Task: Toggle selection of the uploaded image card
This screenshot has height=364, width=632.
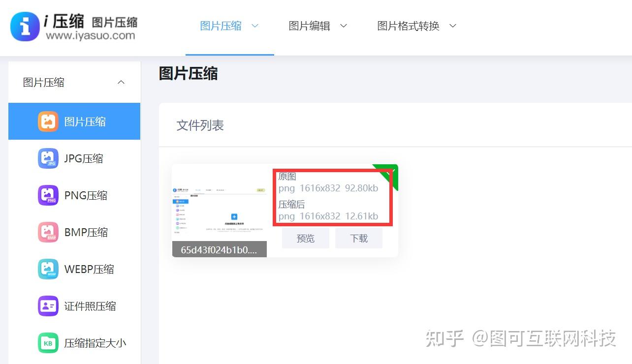Action: point(219,207)
